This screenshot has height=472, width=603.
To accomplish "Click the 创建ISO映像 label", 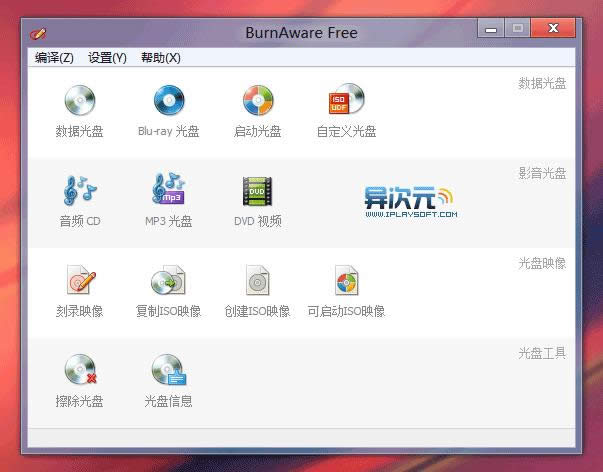I will (x=257, y=311).
